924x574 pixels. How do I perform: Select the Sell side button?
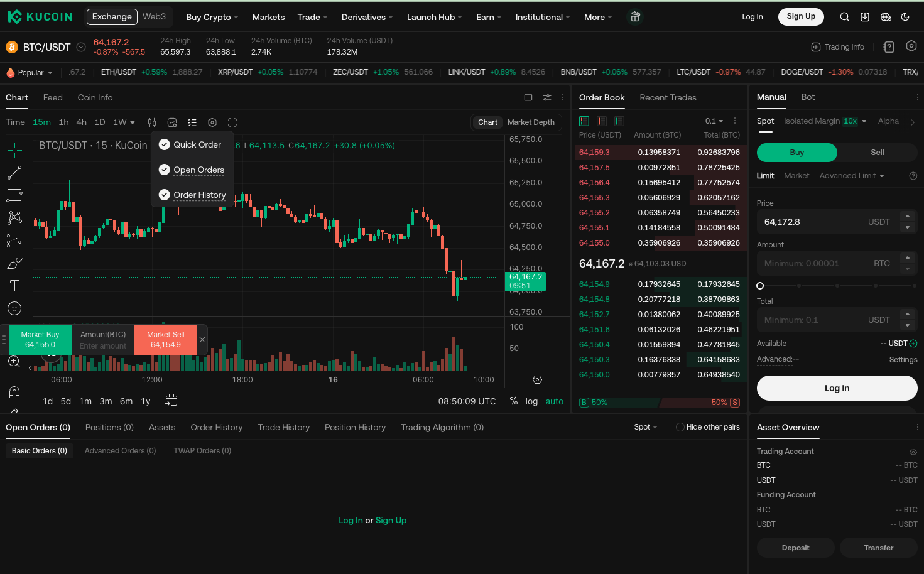(x=877, y=153)
